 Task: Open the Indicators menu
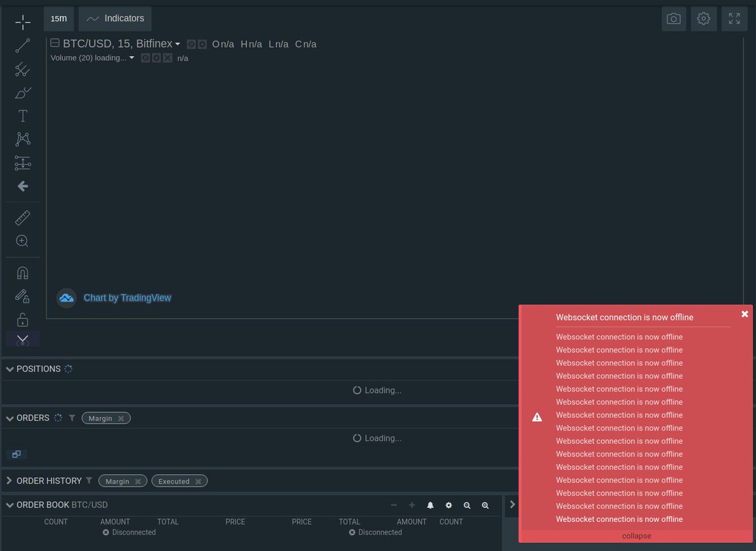(x=115, y=18)
